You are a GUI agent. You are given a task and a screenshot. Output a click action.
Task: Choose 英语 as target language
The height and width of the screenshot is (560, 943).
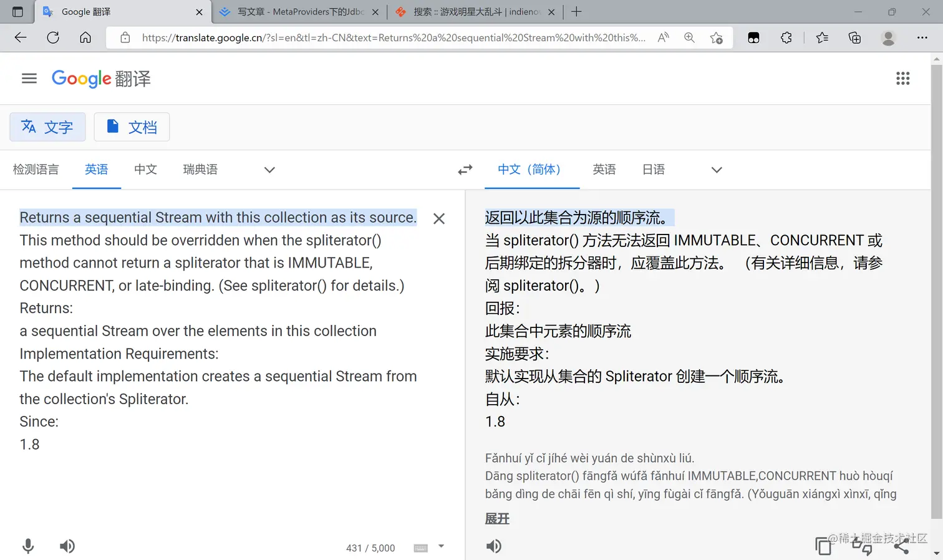(x=604, y=170)
